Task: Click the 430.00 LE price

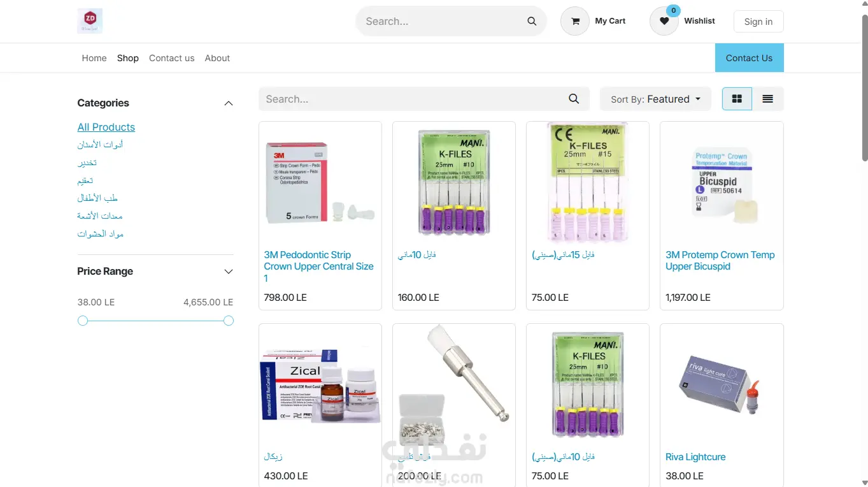Action: [x=286, y=476]
